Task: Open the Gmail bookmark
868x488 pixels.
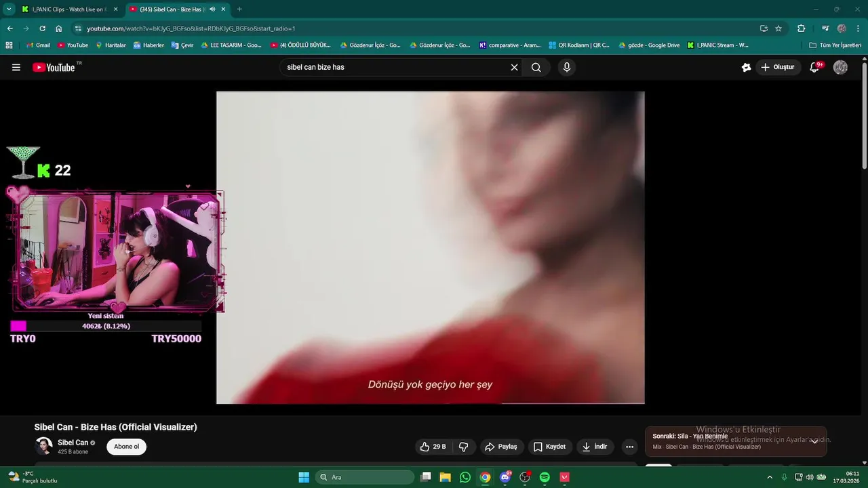Action: click(38, 45)
